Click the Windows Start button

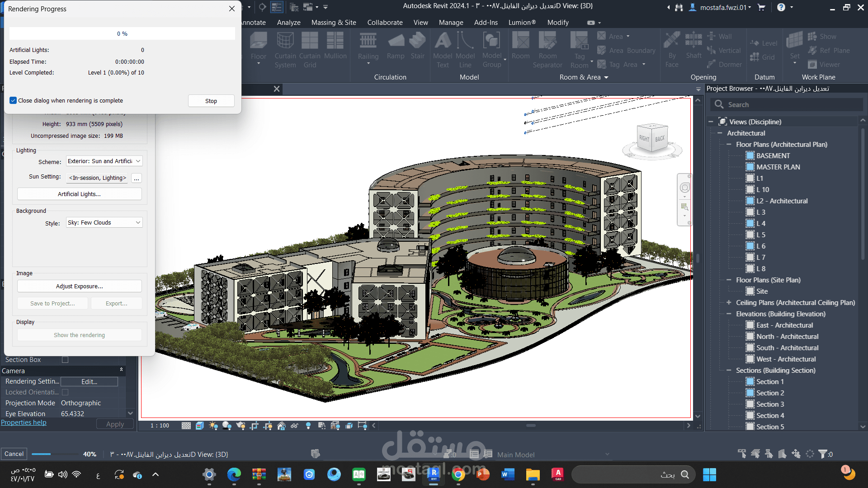coord(709,474)
